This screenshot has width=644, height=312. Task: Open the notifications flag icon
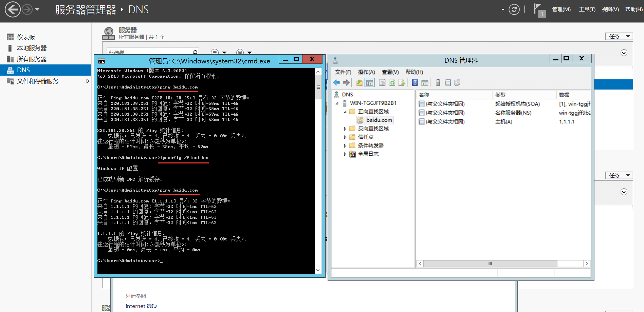click(x=538, y=9)
